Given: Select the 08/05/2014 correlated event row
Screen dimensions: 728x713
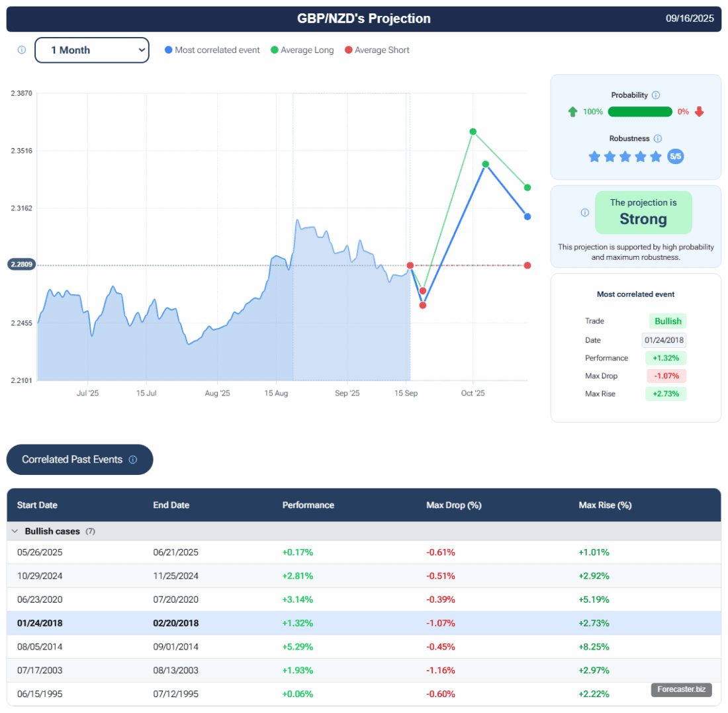Looking at the screenshot, I should pyautogui.click(x=363, y=648).
